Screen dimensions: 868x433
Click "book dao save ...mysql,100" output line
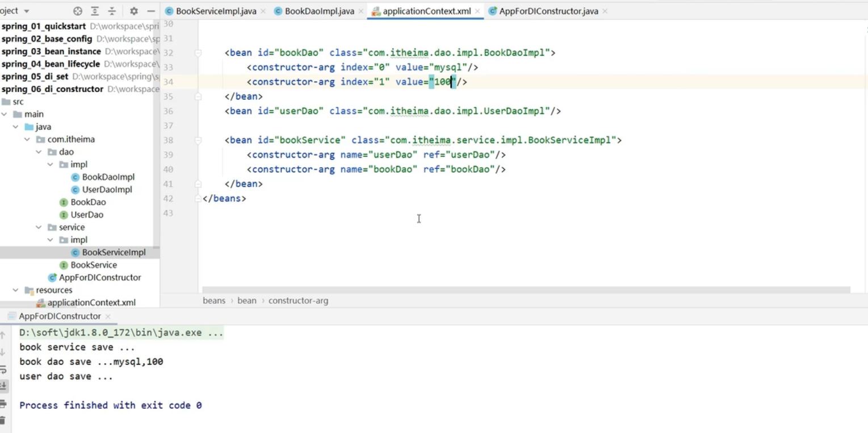[x=91, y=361]
